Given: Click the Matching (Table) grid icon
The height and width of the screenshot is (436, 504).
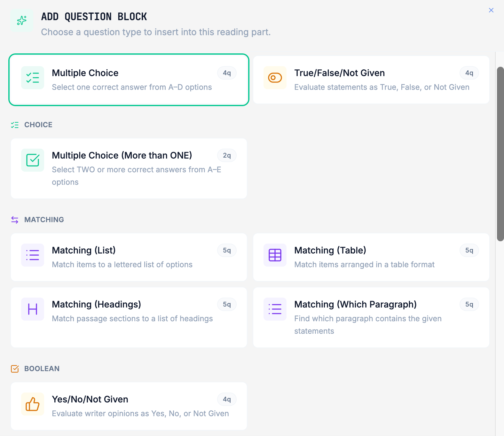Looking at the screenshot, I should coord(275,255).
